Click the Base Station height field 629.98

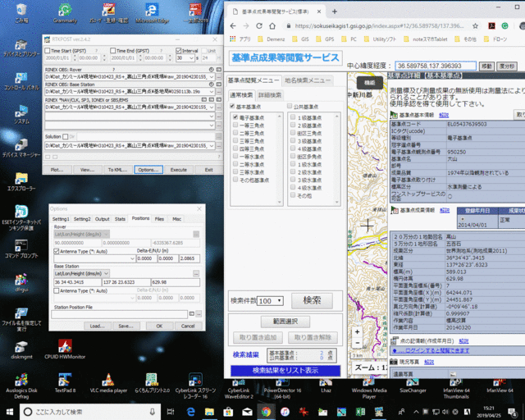tap(176, 282)
